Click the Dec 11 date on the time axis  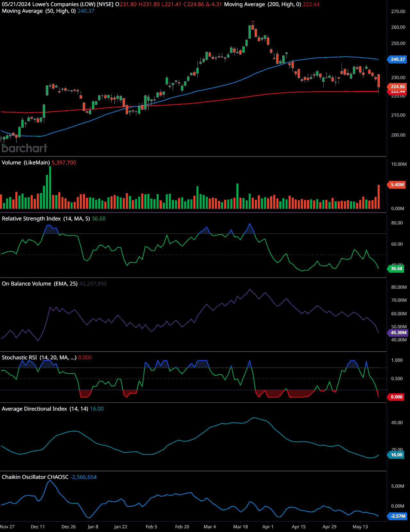38,527
